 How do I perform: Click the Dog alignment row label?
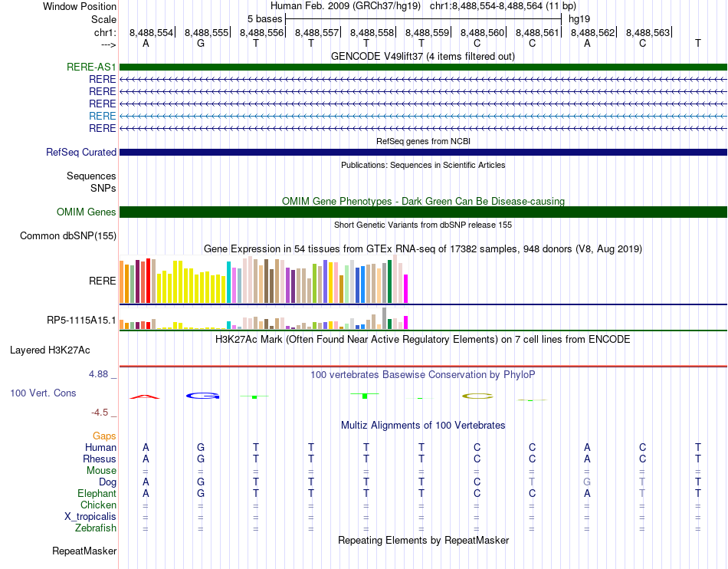(x=107, y=482)
